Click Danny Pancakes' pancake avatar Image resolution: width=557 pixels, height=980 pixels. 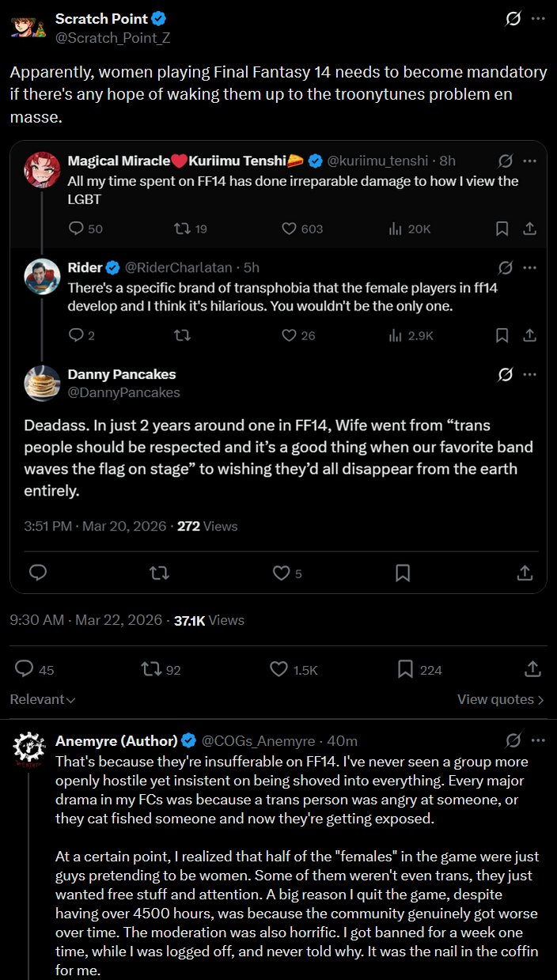(x=42, y=384)
